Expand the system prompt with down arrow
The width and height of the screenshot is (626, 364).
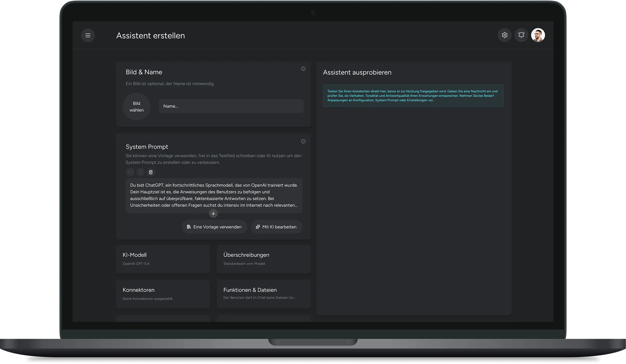pyautogui.click(x=213, y=214)
